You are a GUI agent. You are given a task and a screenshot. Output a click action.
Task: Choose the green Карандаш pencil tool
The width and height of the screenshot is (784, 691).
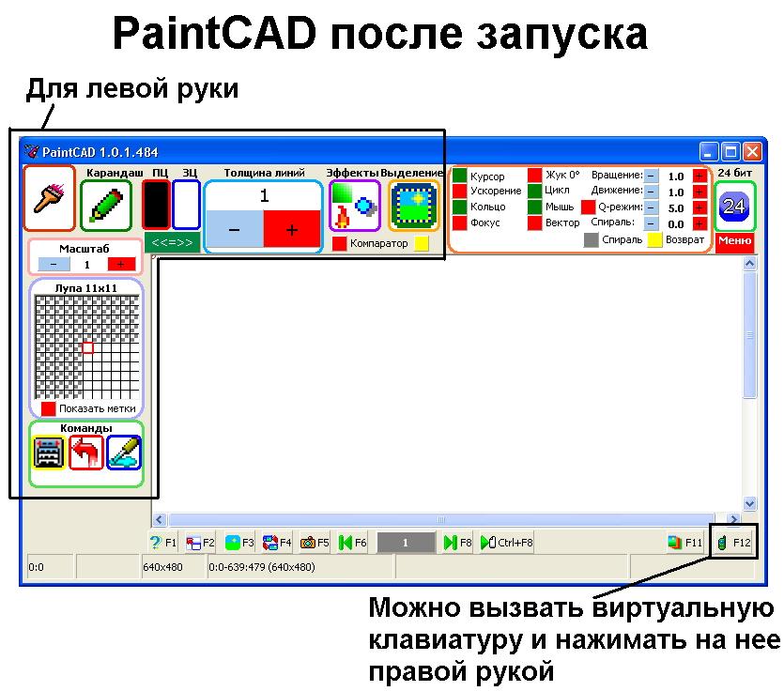(106, 206)
